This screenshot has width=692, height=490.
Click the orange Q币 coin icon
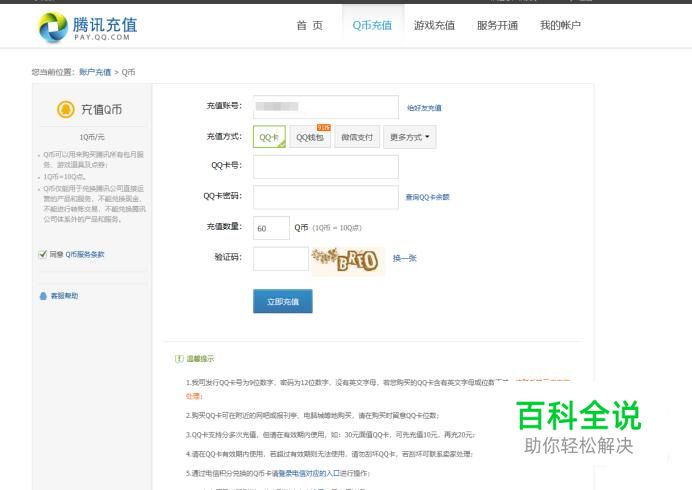66,109
